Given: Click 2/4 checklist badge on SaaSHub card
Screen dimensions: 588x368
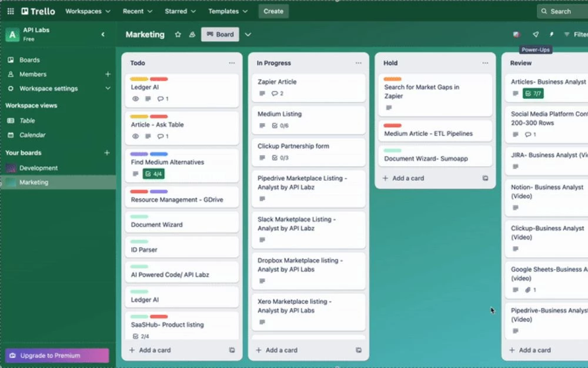Looking at the screenshot, I should (x=141, y=336).
